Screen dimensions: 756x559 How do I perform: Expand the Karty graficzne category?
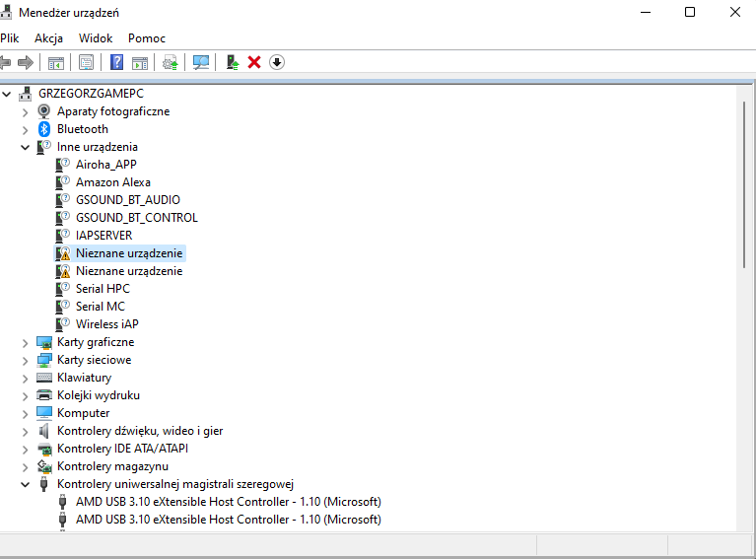[25, 343]
